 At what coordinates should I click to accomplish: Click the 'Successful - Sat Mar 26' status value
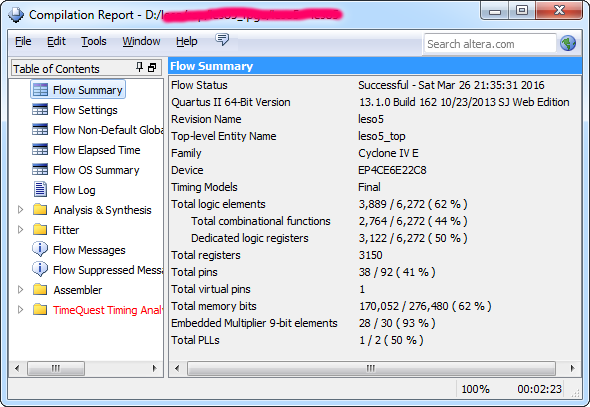point(451,85)
